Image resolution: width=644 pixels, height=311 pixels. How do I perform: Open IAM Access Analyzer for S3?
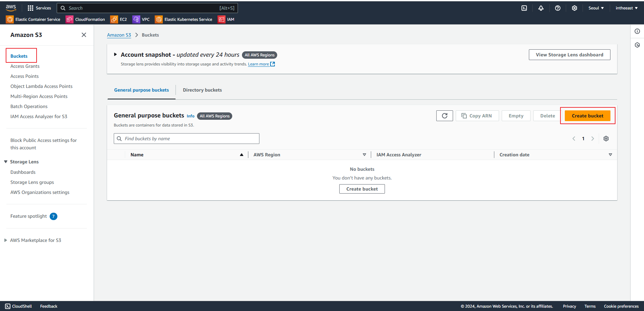click(39, 116)
